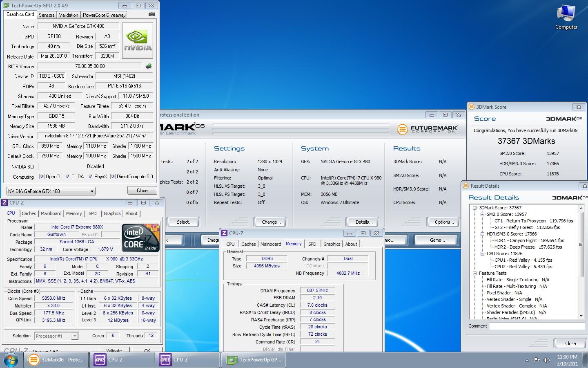Image resolution: width=588 pixels, height=368 pixels.
Task: Click the Futuremark Corporation logo
Action: 428,129
